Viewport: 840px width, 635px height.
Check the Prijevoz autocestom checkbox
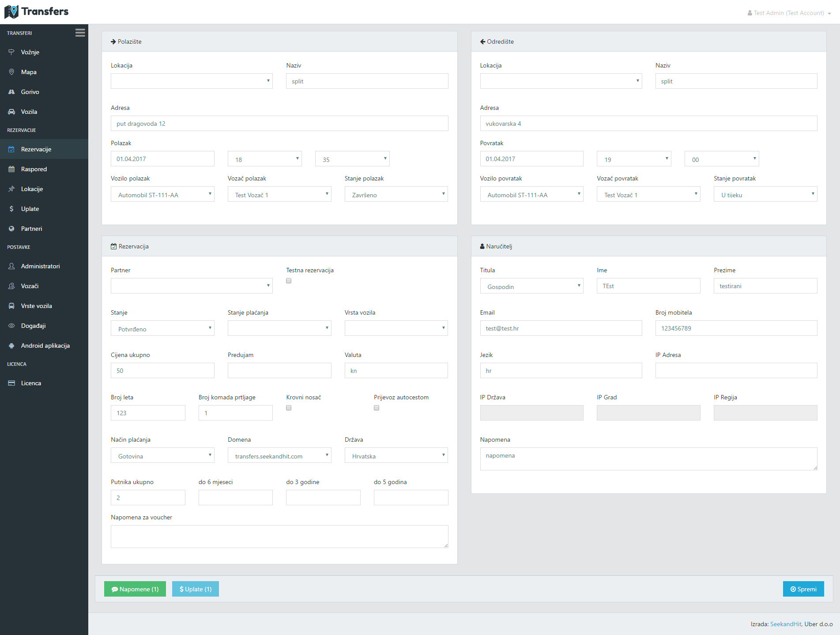[377, 408]
